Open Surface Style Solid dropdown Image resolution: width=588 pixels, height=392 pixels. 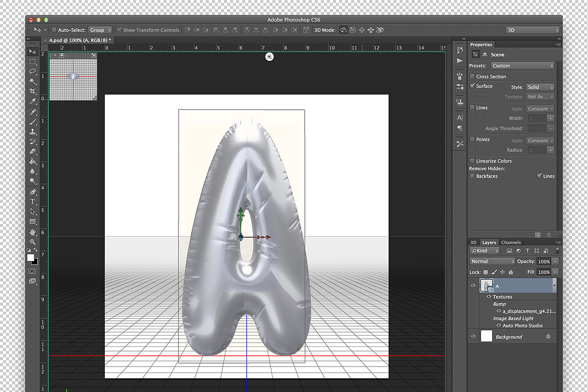[540, 87]
